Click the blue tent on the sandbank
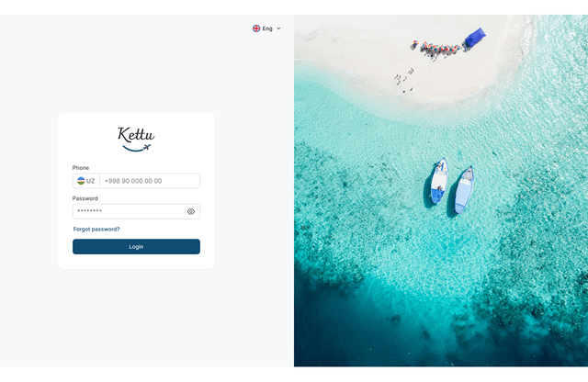 (x=475, y=38)
